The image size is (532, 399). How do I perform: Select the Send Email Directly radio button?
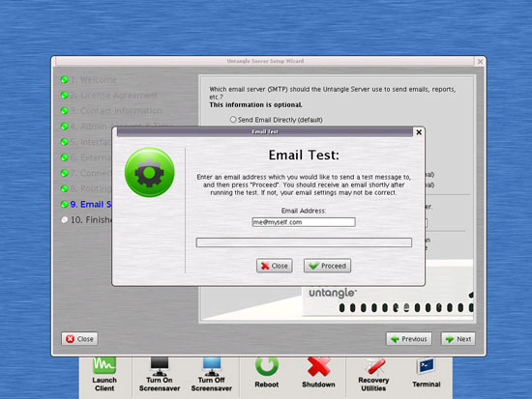[233, 120]
